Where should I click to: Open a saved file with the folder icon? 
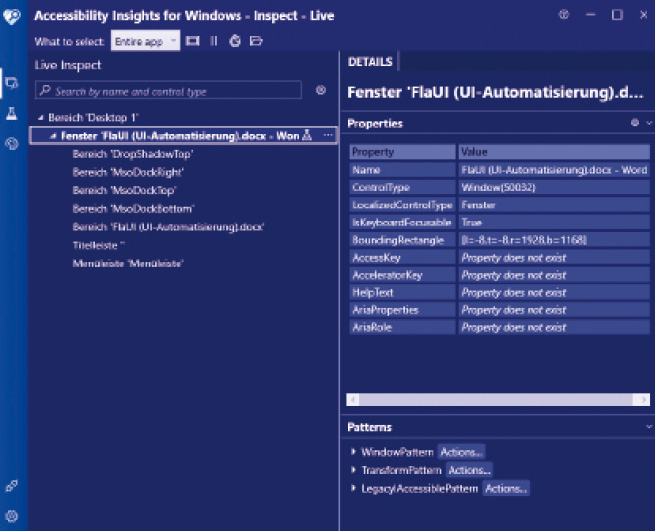(256, 41)
